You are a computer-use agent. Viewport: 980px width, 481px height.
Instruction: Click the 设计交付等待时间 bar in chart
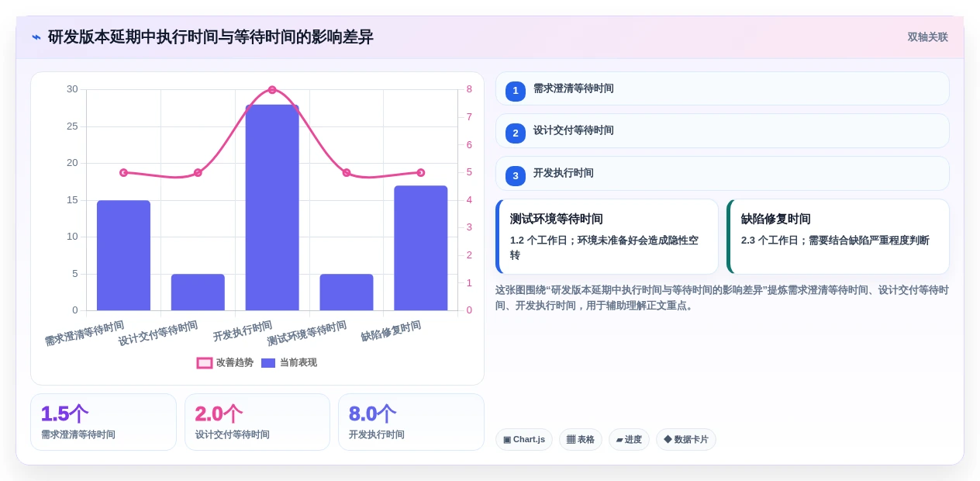click(198, 292)
